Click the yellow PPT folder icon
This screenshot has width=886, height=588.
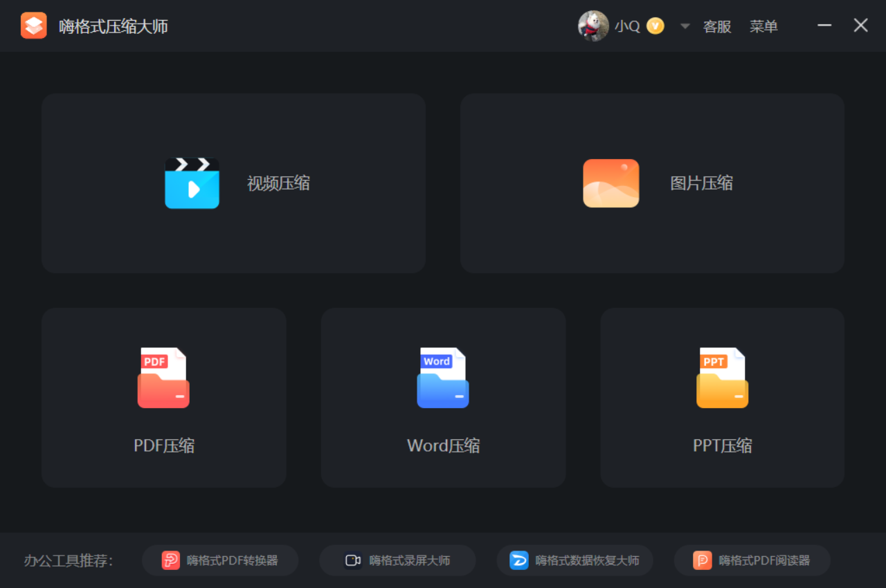[722, 378]
